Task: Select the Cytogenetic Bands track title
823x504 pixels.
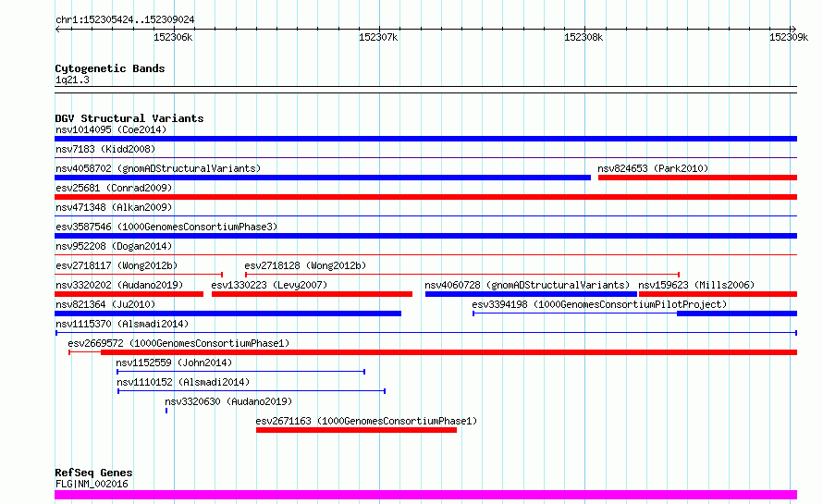Action: tap(110, 68)
